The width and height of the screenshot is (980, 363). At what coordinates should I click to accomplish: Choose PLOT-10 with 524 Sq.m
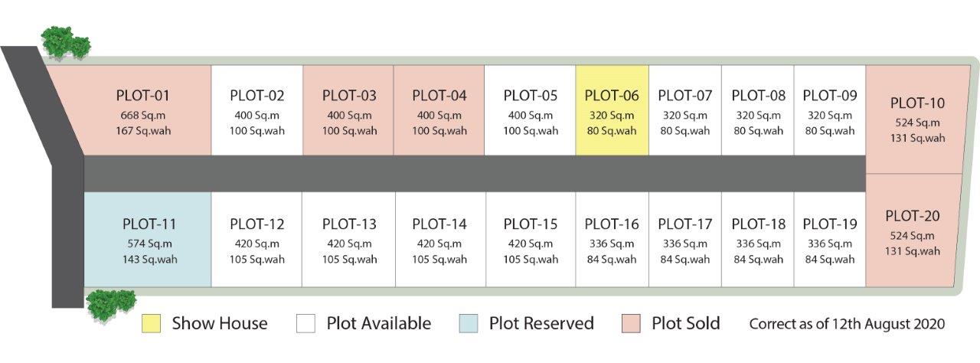click(918, 119)
